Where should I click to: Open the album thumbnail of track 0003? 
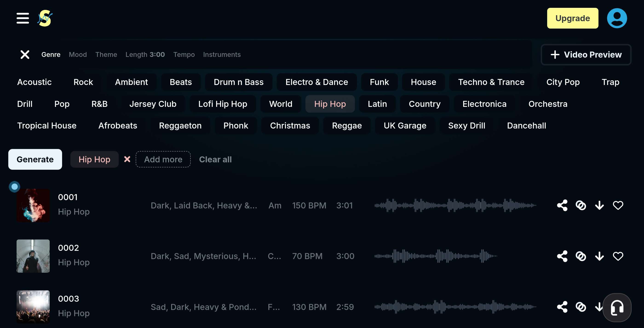tap(33, 307)
